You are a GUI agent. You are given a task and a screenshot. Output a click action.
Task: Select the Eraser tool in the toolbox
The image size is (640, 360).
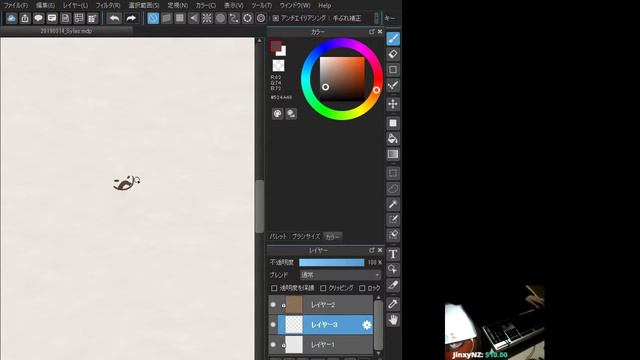(x=393, y=54)
